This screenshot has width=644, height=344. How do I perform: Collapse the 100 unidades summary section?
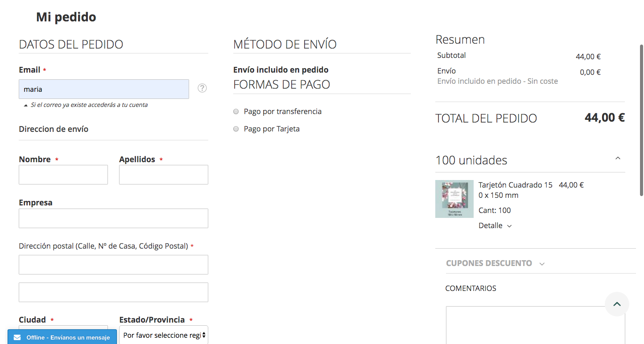coord(618,158)
